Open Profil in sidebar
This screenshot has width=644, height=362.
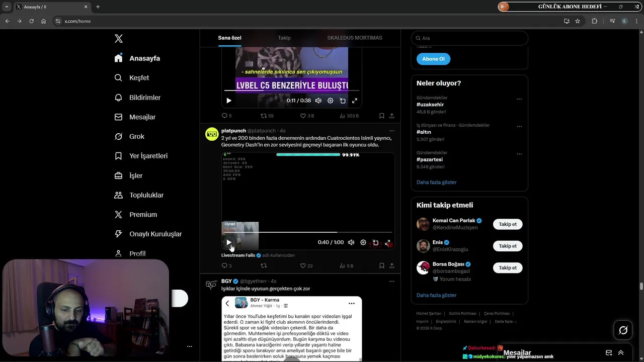[x=130, y=254]
